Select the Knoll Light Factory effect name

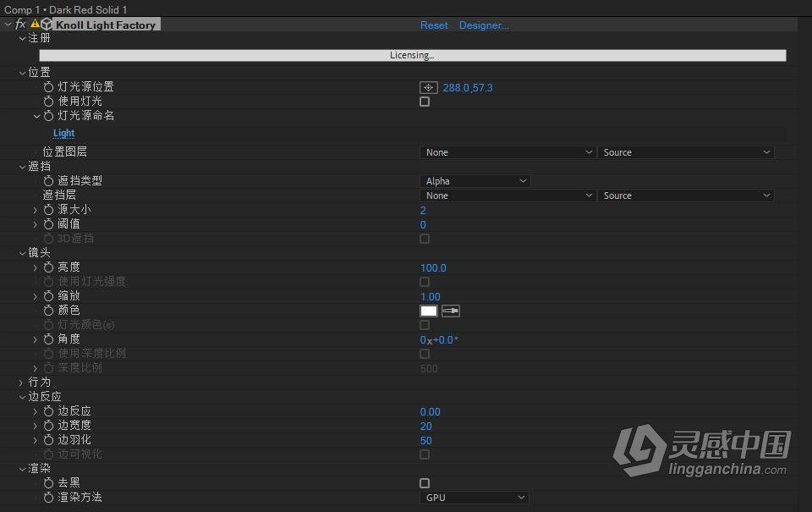(x=106, y=25)
